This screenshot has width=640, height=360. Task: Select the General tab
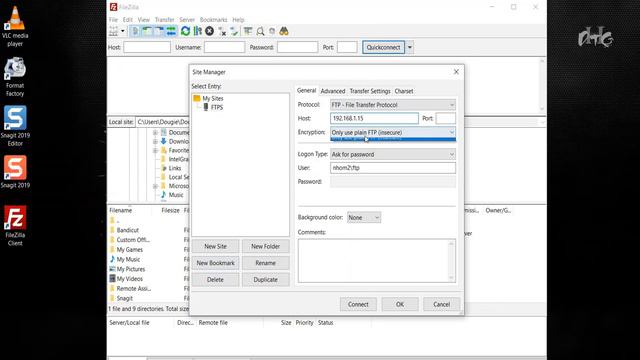coord(306,91)
